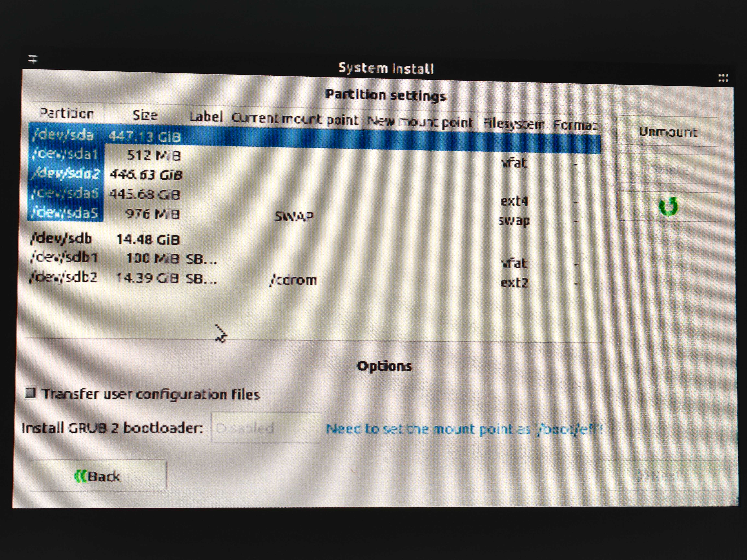The height and width of the screenshot is (560, 747).
Task: Select the /dev/sdb disk row
Action: click(x=62, y=239)
